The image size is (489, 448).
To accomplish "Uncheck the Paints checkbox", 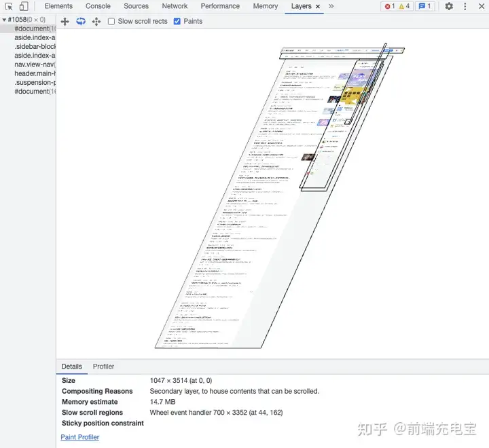I will pyautogui.click(x=177, y=22).
